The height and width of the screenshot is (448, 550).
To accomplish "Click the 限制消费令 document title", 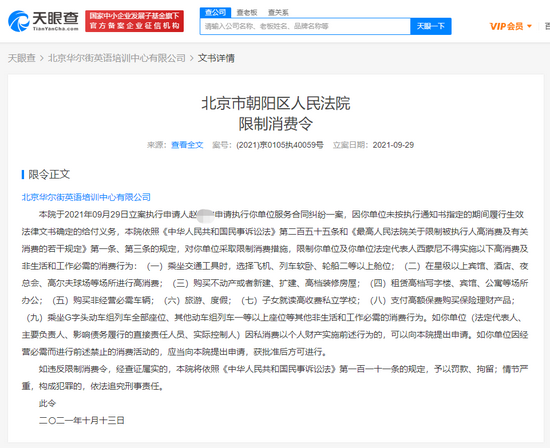I will [276, 124].
